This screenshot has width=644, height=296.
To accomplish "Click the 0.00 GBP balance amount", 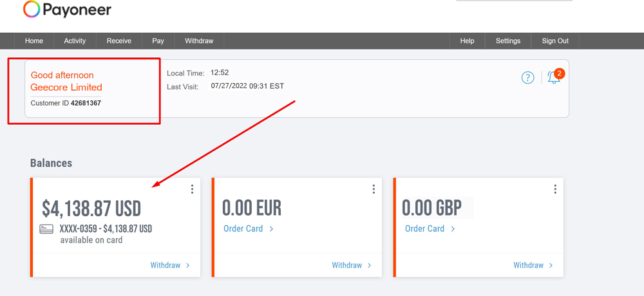I will point(431,208).
